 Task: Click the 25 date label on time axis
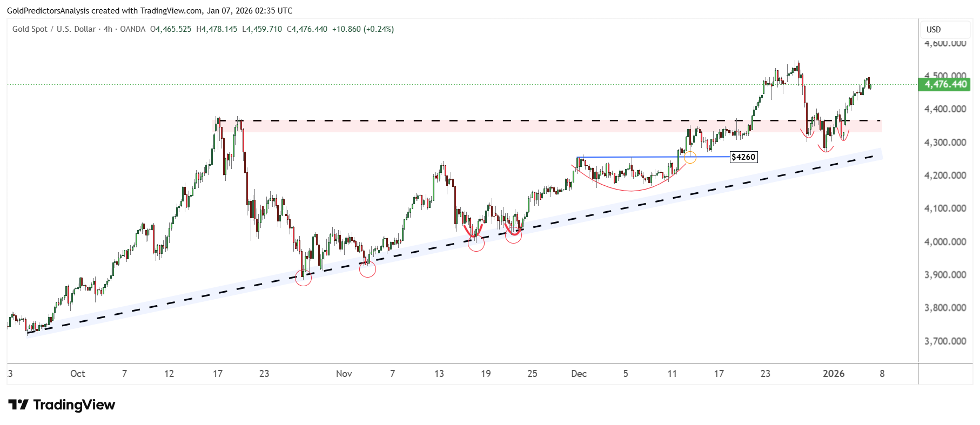click(x=532, y=374)
